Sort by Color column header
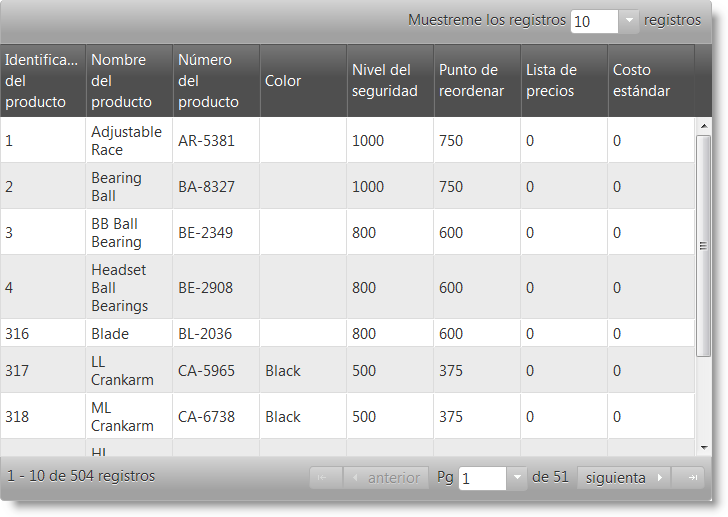The image size is (728, 517). 303,81
